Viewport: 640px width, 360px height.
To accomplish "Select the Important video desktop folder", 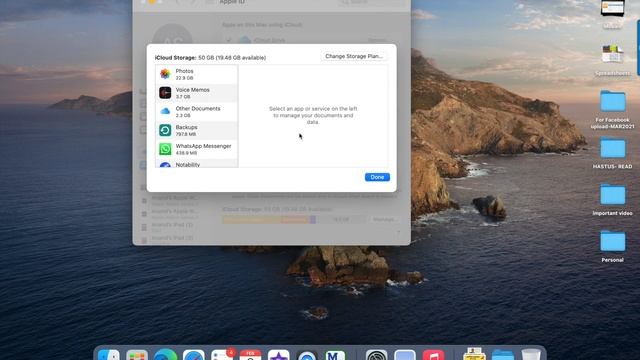I will [612, 199].
